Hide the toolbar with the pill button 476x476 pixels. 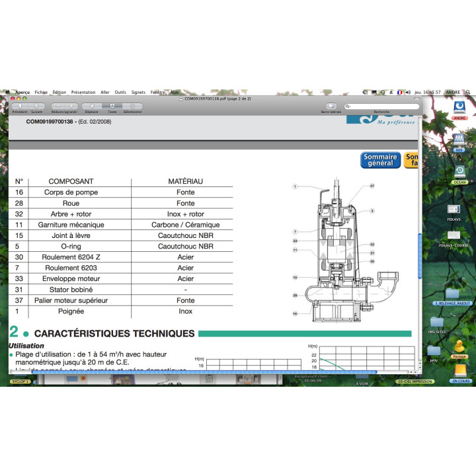coord(416,99)
